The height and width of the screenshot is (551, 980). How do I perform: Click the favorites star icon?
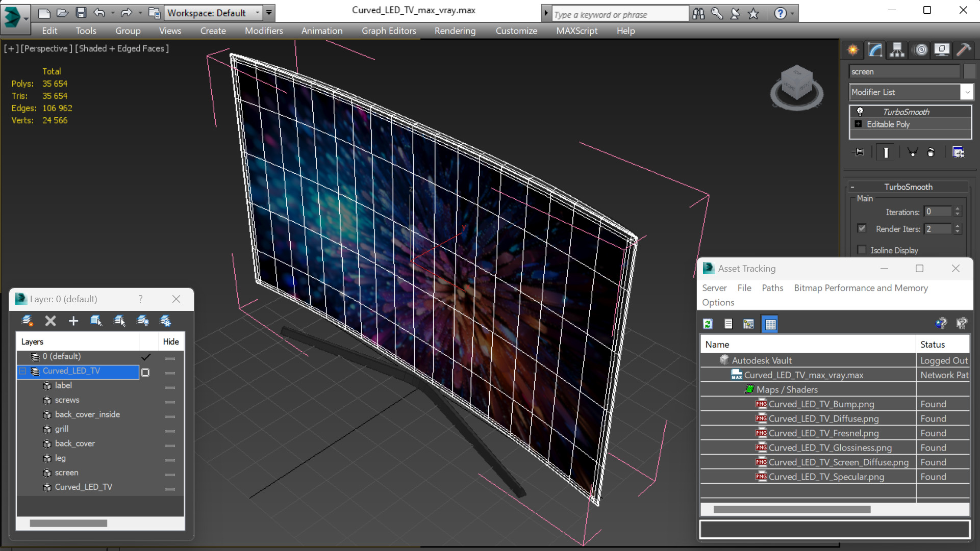tap(753, 14)
